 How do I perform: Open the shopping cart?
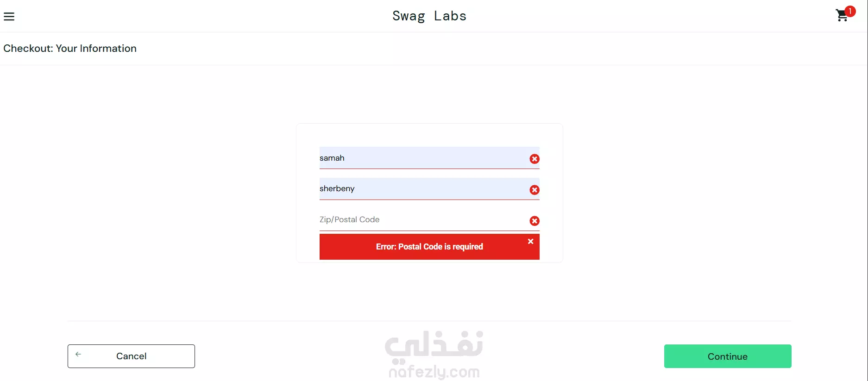(842, 16)
